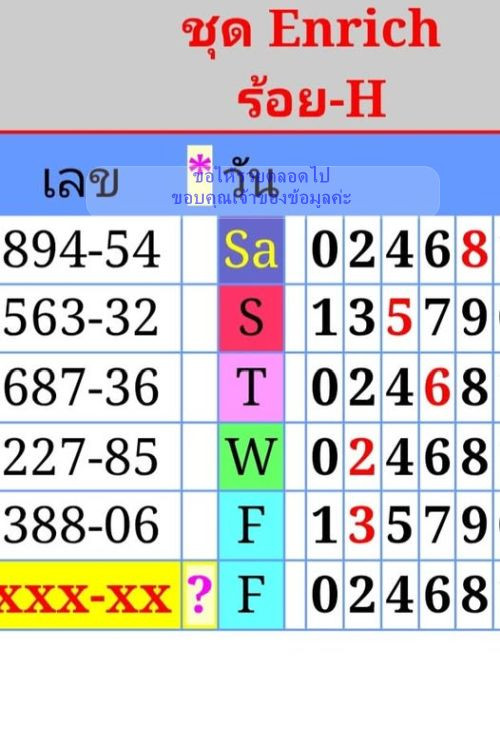Select the red 5 in S row
Viewport: 500px width, 742px height.
coord(399,318)
